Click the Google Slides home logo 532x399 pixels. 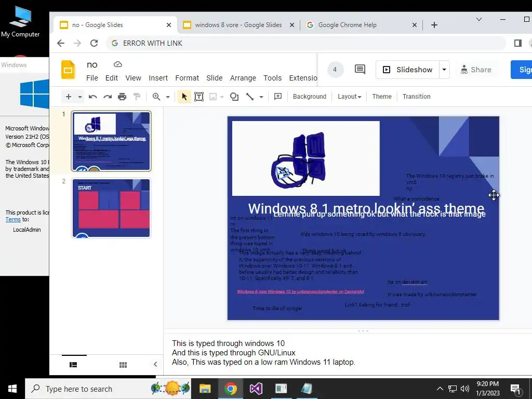click(68, 70)
